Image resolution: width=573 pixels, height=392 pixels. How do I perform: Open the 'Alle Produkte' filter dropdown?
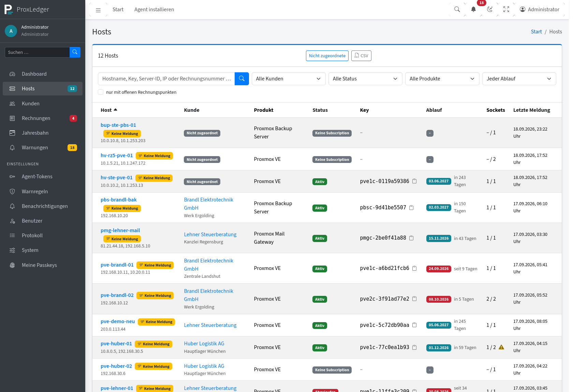tap(442, 79)
